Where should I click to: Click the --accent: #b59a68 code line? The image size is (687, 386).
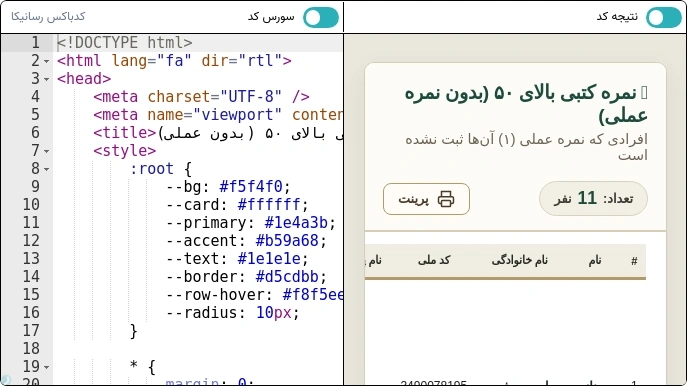pos(246,241)
